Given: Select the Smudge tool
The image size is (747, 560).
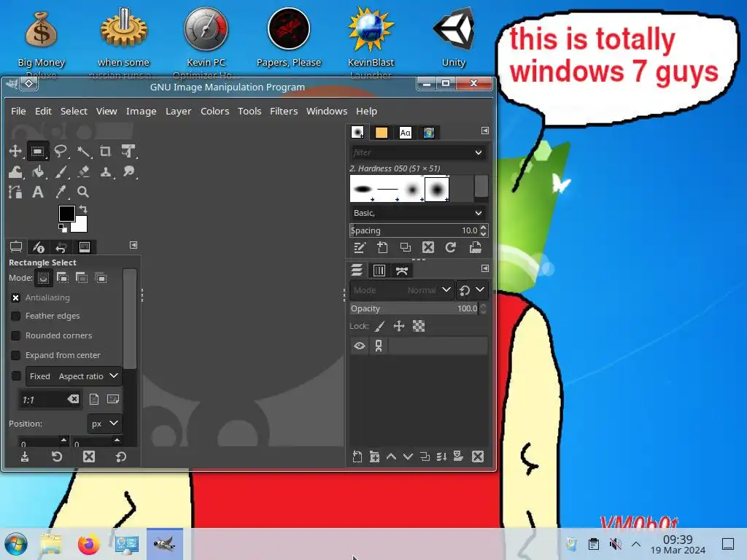Looking at the screenshot, I should (128, 172).
